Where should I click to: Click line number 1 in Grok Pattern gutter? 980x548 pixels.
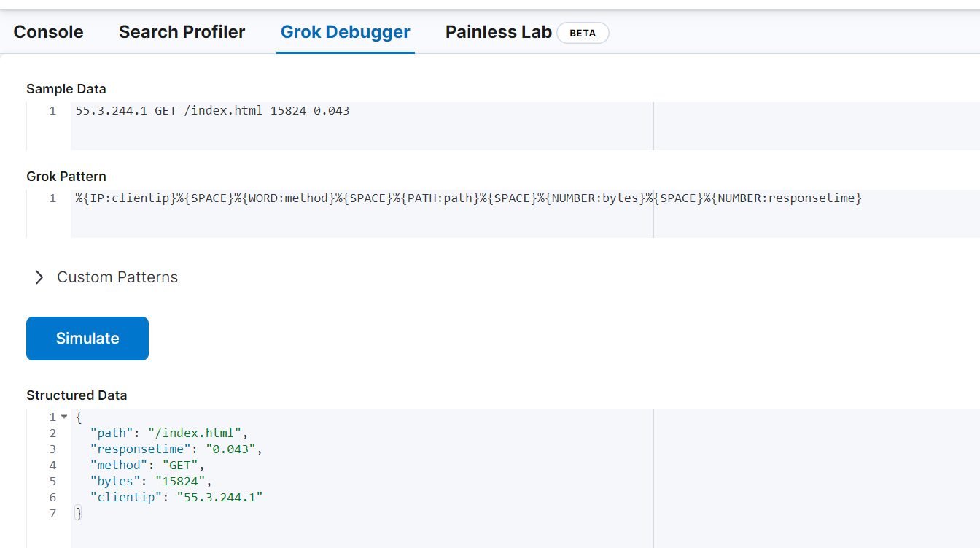(x=52, y=198)
